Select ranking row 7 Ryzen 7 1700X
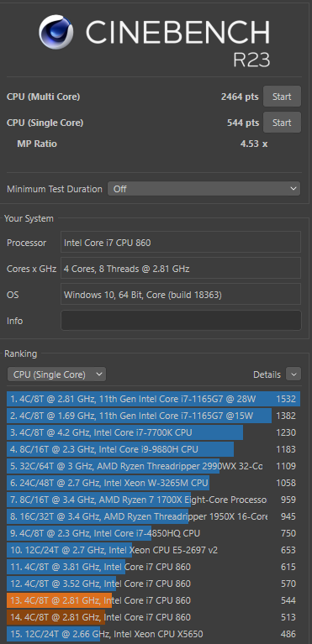Image resolution: width=312 pixels, height=644 pixels. tap(154, 500)
